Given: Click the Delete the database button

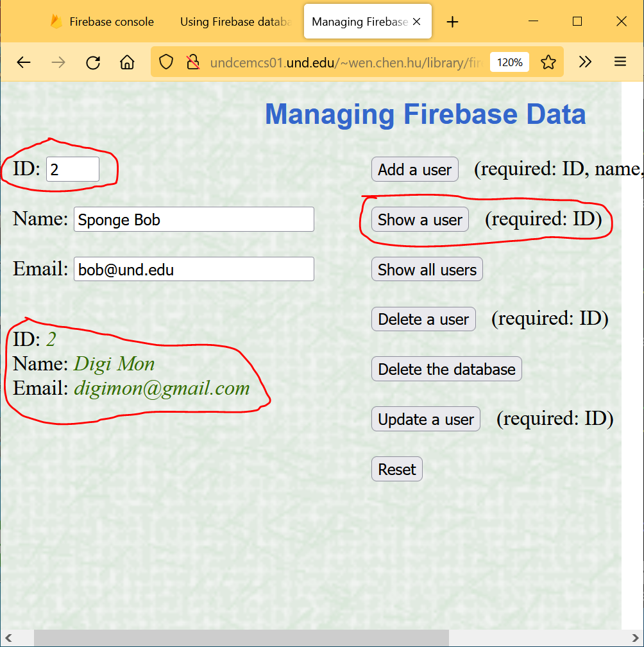Looking at the screenshot, I should [x=446, y=369].
